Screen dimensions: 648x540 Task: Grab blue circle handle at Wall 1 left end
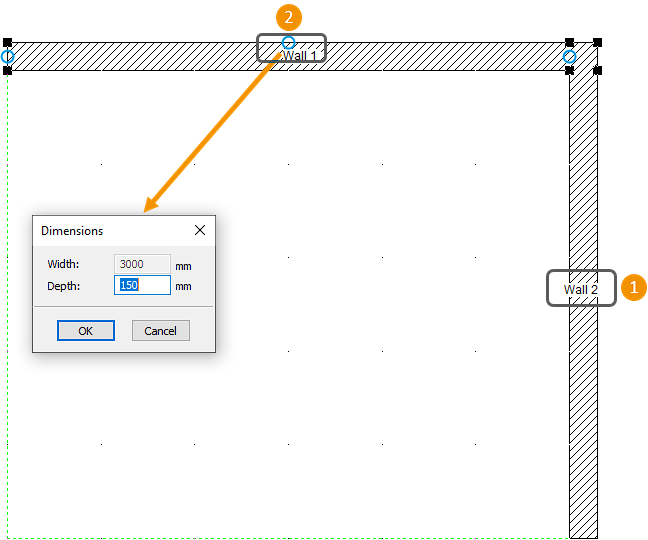pyautogui.click(x=7, y=57)
